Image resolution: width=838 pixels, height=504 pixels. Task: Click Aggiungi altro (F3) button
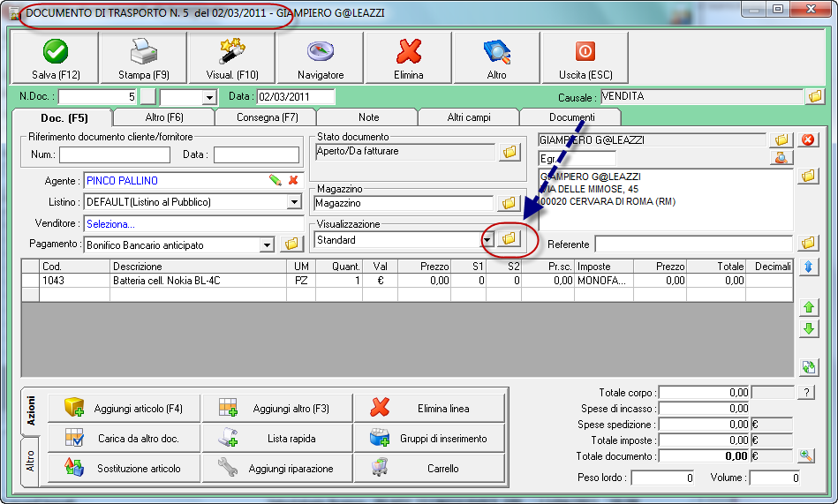coord(277,409)
